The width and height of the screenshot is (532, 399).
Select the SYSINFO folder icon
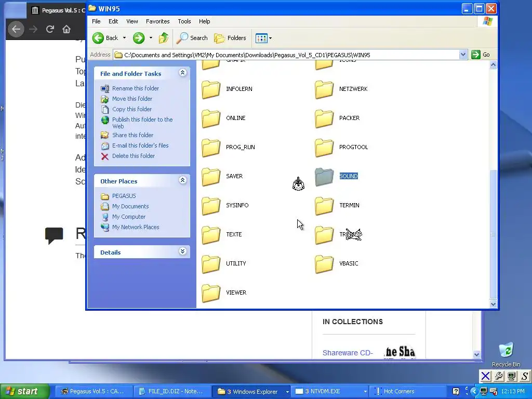211,206
